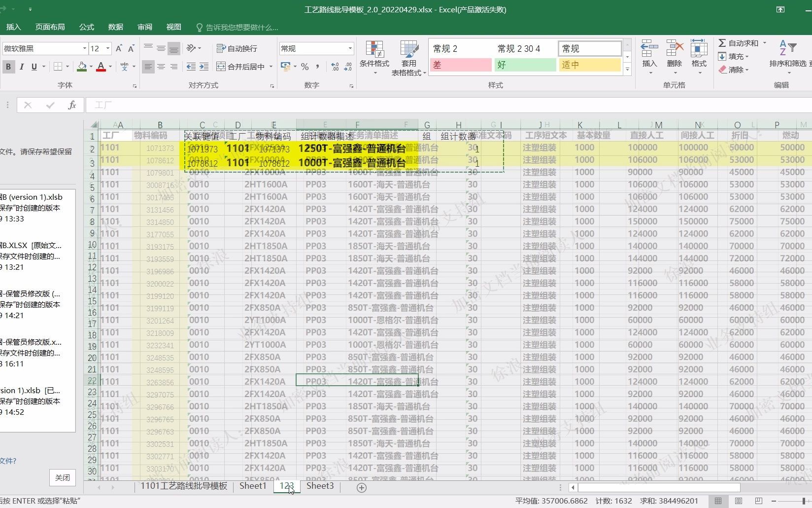Cancel formula bar entry
This screenshot has height=508, width=812.
pos(28,105)
